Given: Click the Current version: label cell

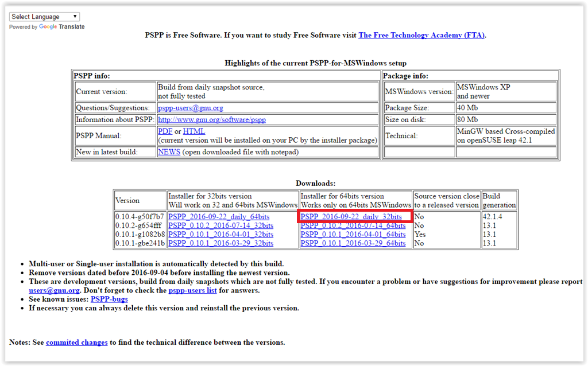Looking at the screenshot, I should coord(115,92).
